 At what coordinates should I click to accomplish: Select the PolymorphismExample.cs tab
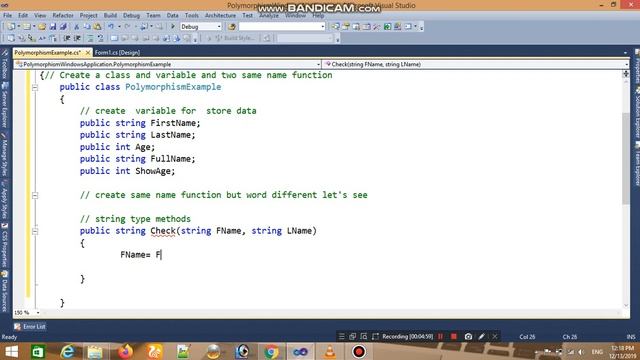coord(47,53)
